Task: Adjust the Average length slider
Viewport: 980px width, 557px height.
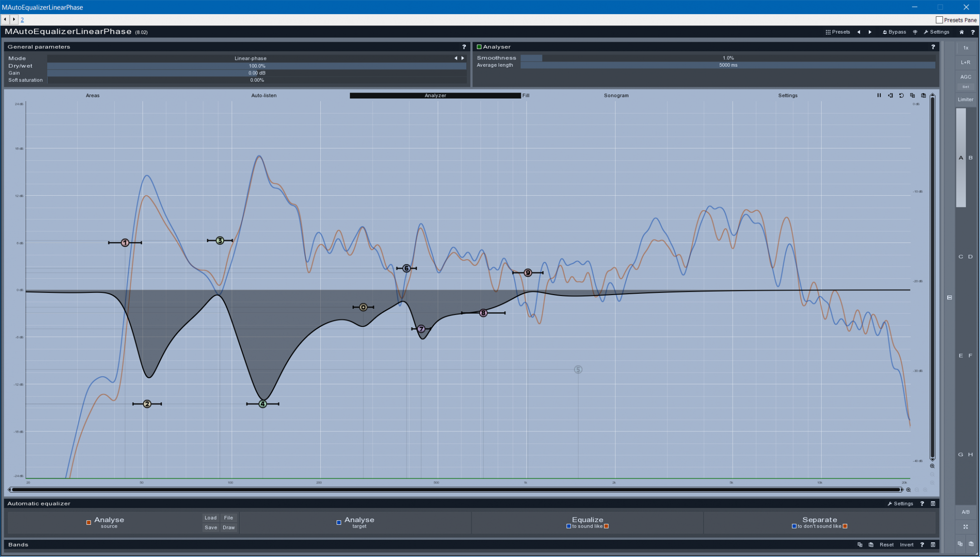Action: [x=728, y=65]
